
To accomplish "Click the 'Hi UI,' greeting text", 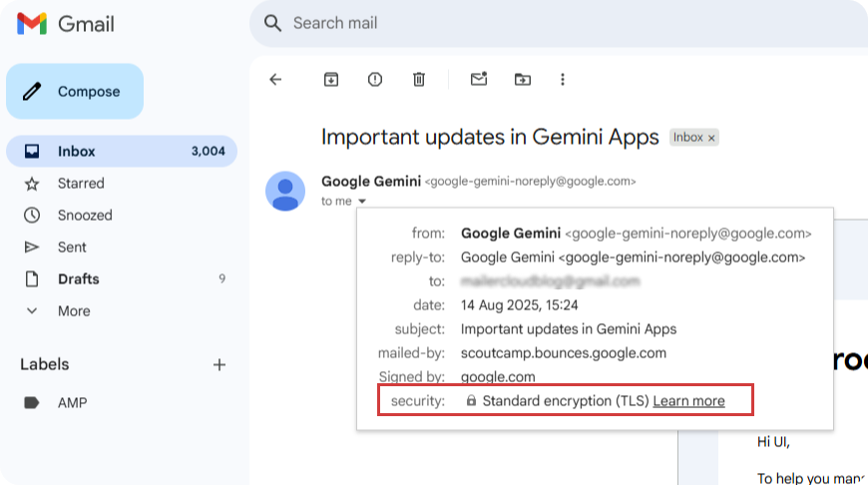I will pyautogui.click(x=773, y=442).
